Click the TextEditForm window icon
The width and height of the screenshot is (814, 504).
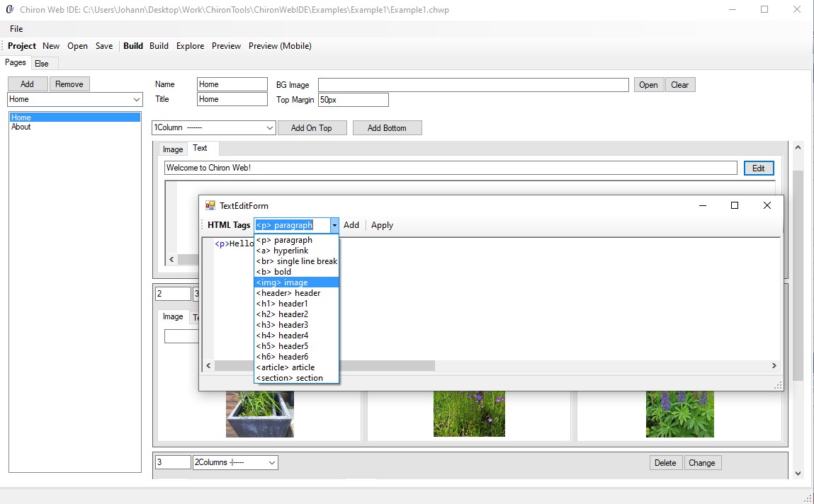(x=210, y=206)
